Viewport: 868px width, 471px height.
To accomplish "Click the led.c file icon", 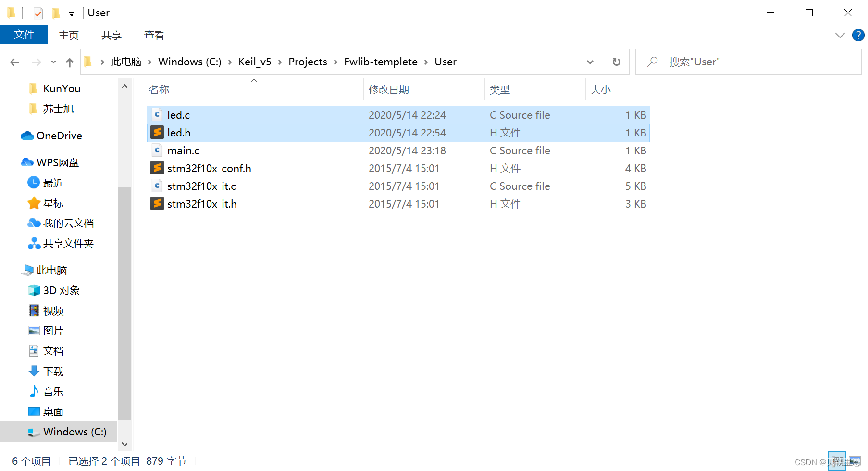I will (x=157, y=115).
